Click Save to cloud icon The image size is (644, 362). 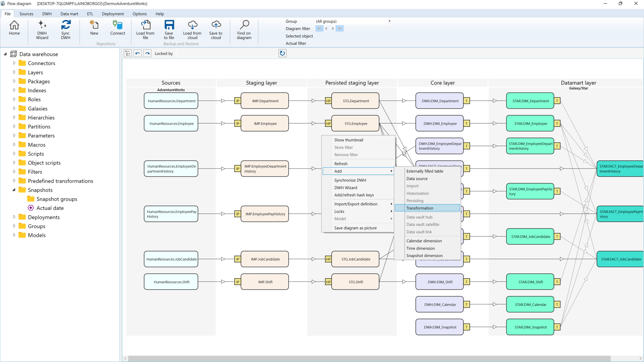(216, 30)
